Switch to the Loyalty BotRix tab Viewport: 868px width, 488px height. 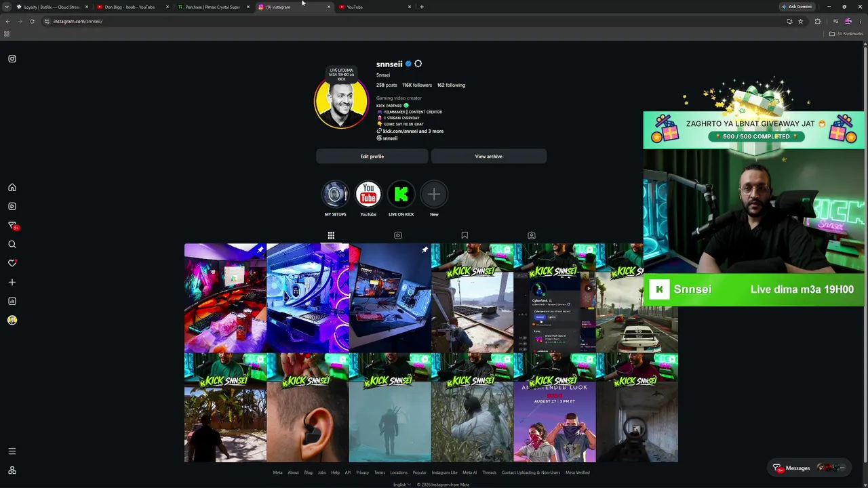pos(53,7)
